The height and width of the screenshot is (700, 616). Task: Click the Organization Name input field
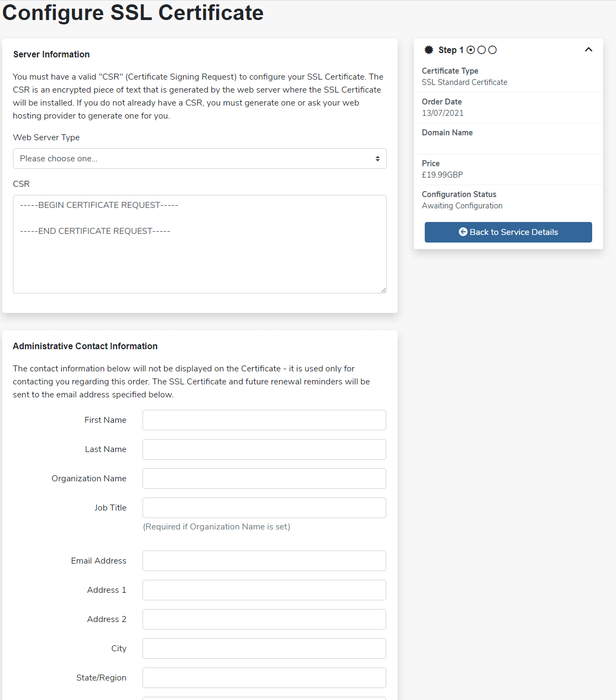pos(264,478)
